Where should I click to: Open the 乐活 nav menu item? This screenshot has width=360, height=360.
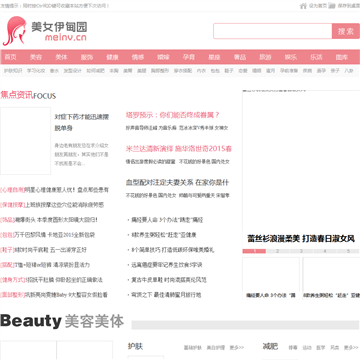pyautogui.click(x=316, y=57)
